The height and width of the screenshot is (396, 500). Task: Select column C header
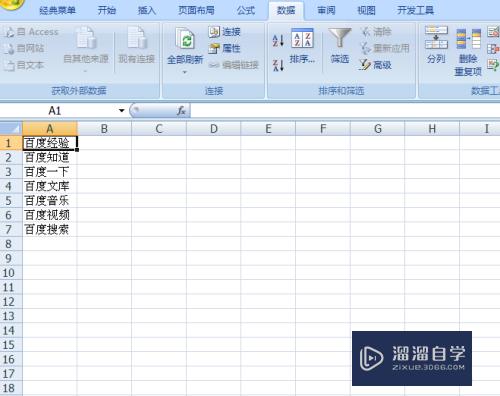coord(159,129)
